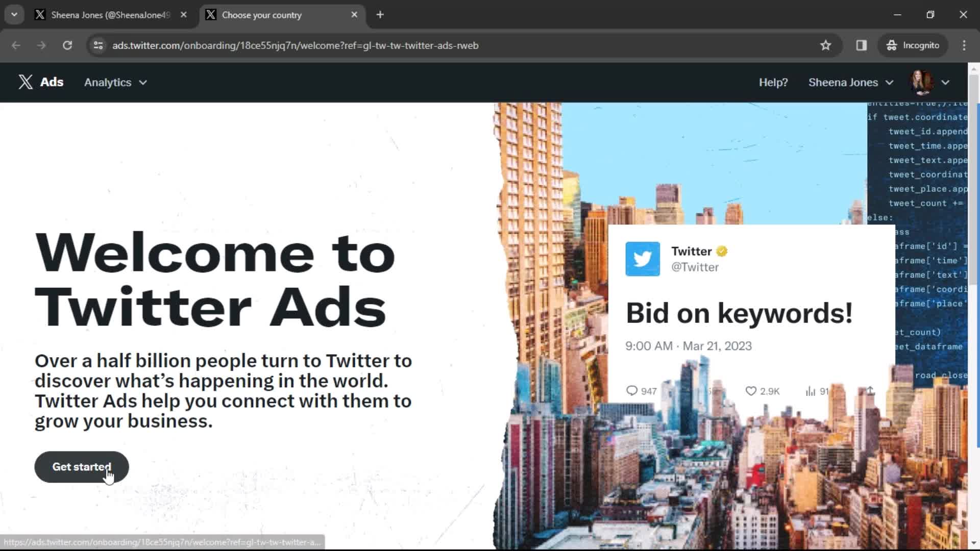This screenshot has width=980, height=551.
Task: Open the Help menu link
Action: click(x=773, y=82)
